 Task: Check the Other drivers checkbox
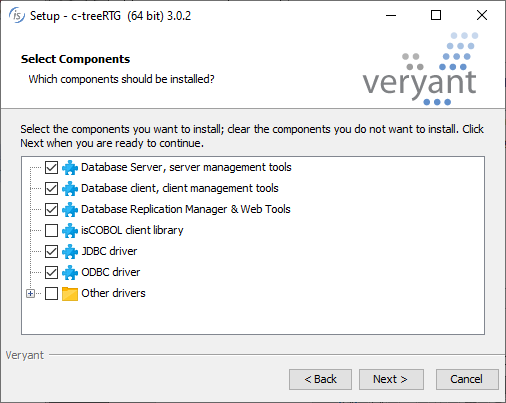tap(51, 293)
